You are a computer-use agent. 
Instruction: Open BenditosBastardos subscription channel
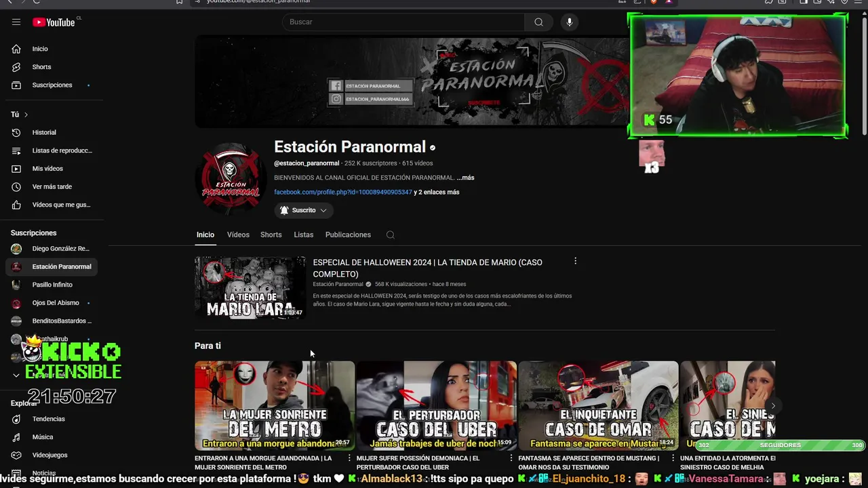(x=52, y=321)
